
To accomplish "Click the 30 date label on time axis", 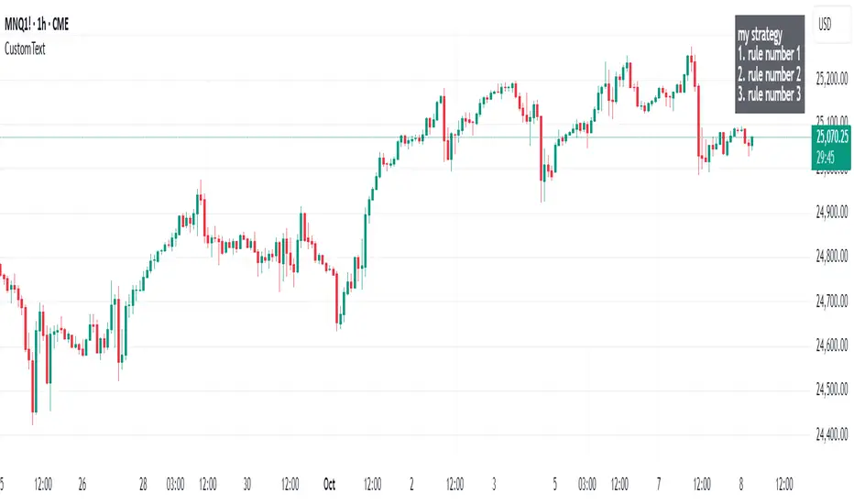I will (x=247, y=480).
